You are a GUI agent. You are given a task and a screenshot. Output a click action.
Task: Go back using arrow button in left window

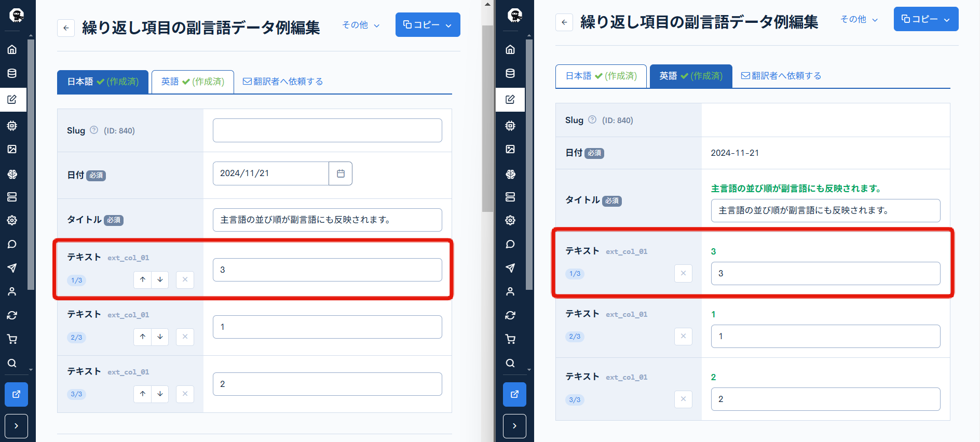[66, 28]
